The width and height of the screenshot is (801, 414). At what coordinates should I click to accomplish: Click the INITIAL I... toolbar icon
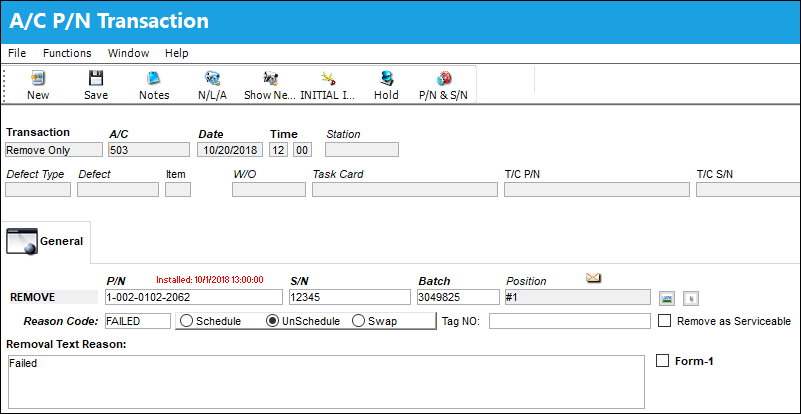point(328,78)
